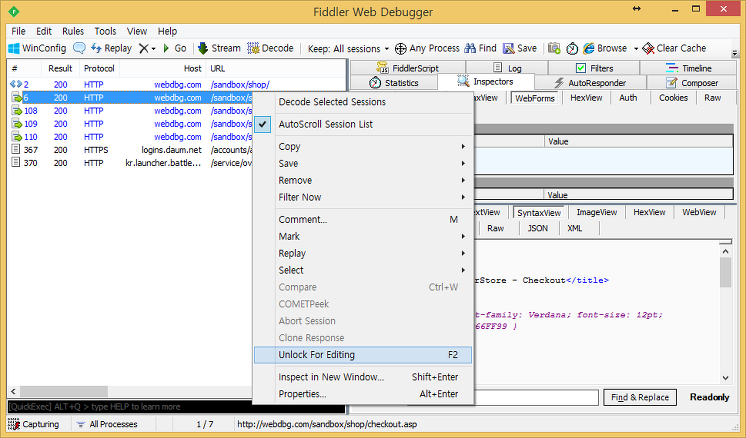Expand the Copy submenu
This screenshot has height=438, width=746.
(363, 146)
